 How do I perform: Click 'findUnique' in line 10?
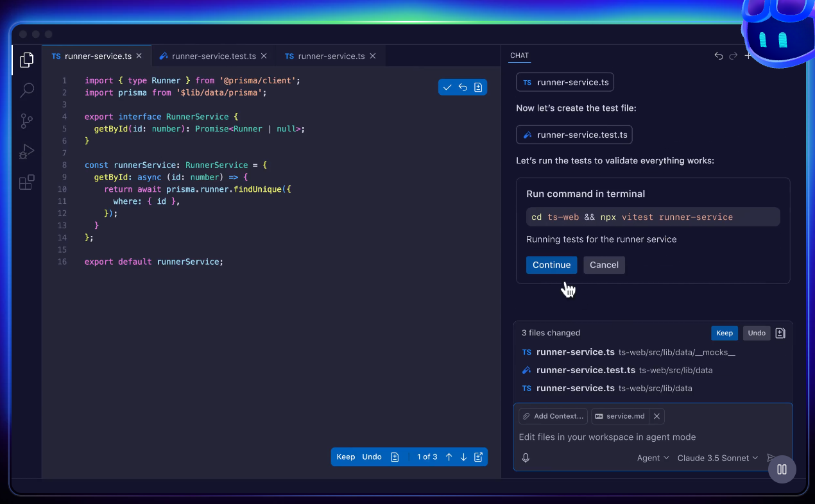pyautogui.click(x=258, y=189)
